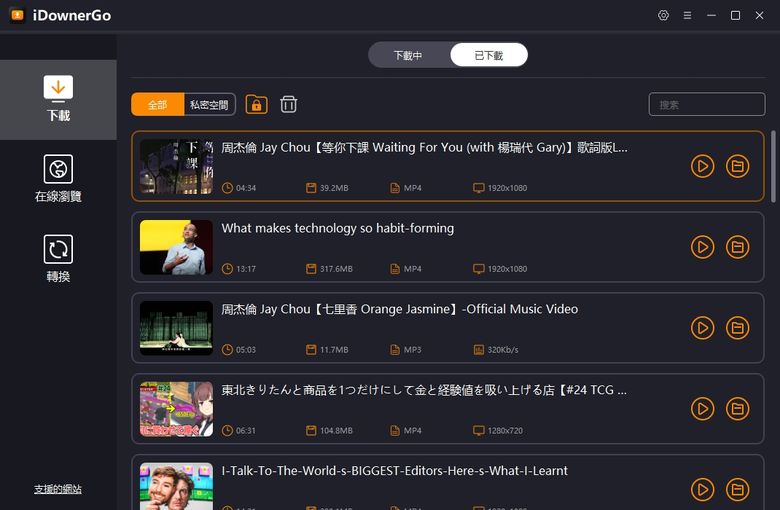Click the 搜索 search field

tap(706, 104)
